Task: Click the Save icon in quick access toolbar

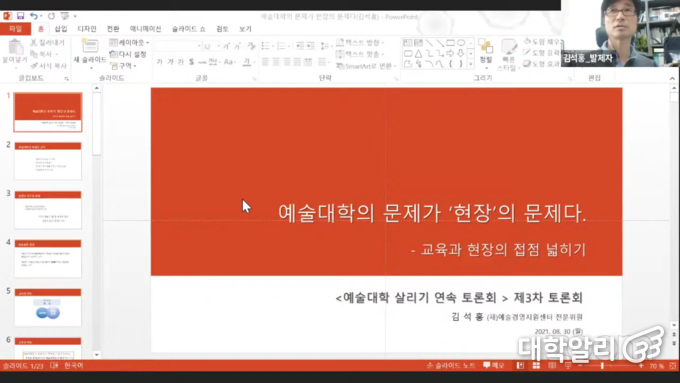Action: (20, 16)
